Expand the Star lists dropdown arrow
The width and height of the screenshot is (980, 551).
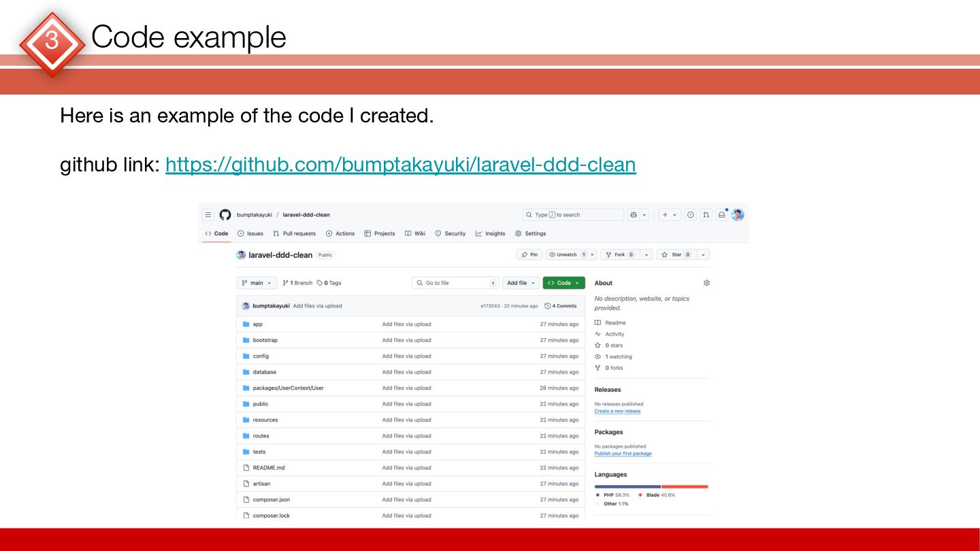(x=703, y=254)
